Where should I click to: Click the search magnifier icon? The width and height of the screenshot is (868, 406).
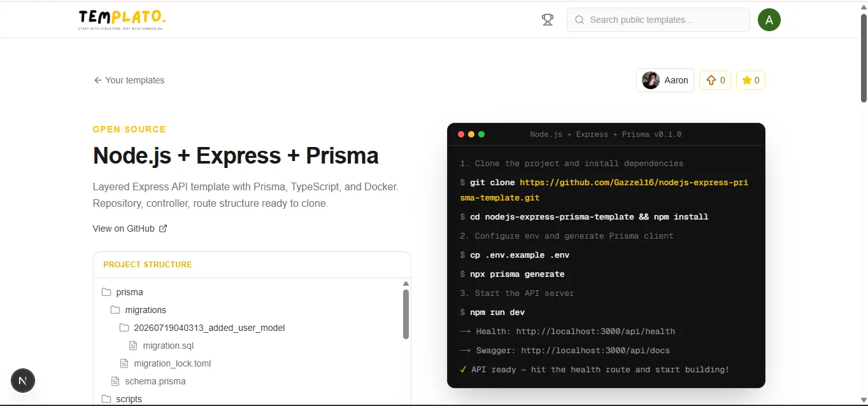[580, 20]
